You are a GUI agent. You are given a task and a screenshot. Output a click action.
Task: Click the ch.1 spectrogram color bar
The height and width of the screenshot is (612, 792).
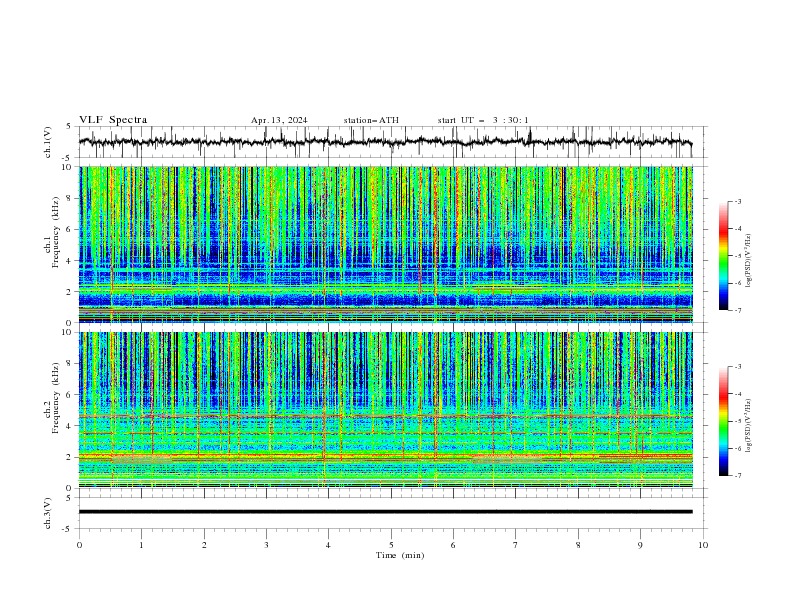(723, 256)
